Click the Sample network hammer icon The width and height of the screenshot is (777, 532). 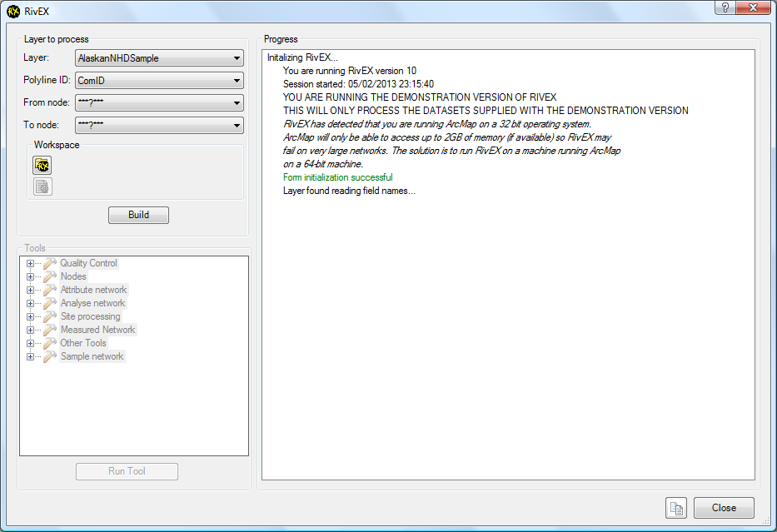[50, 356]
